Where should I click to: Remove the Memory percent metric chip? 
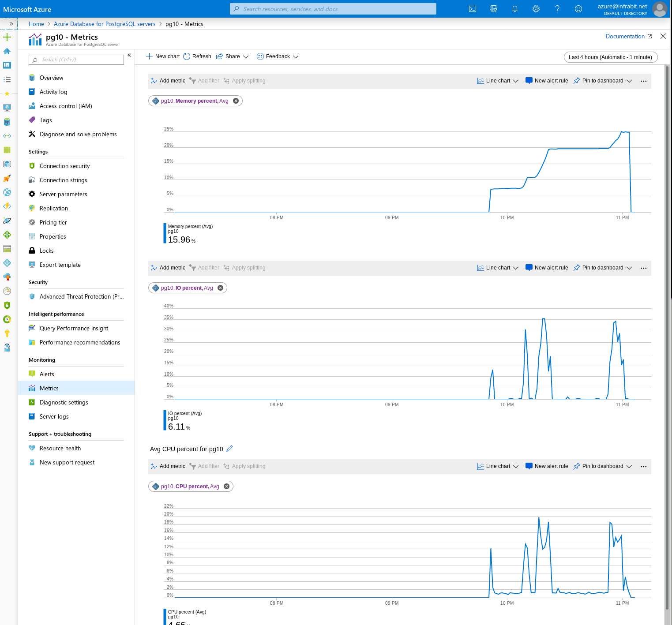tap(236, 101)
